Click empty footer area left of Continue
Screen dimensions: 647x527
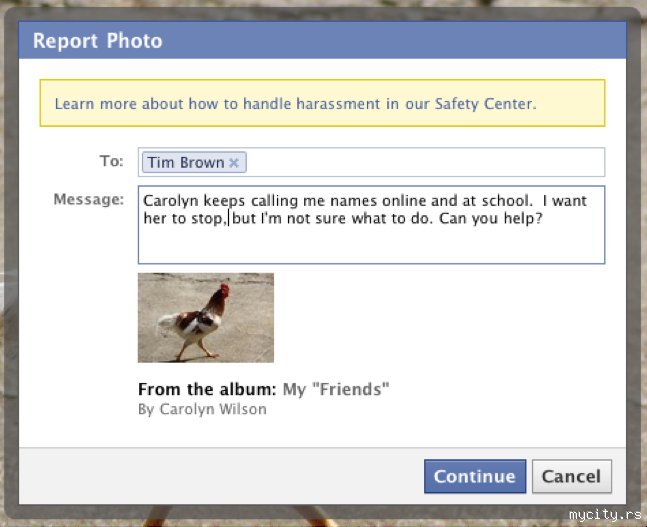(220, 477)
